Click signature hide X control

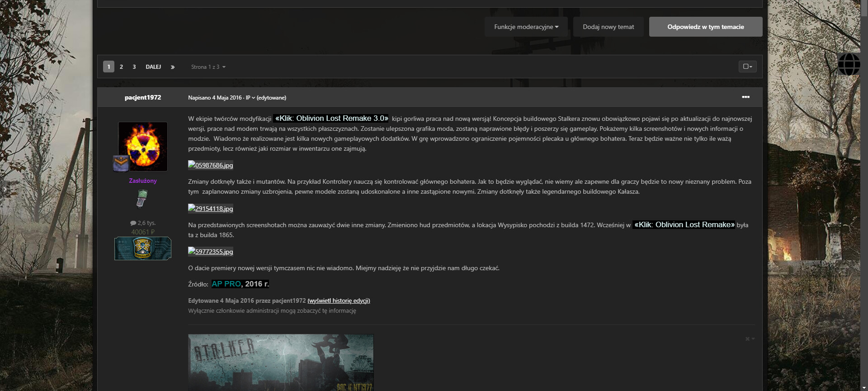point(750,339)
